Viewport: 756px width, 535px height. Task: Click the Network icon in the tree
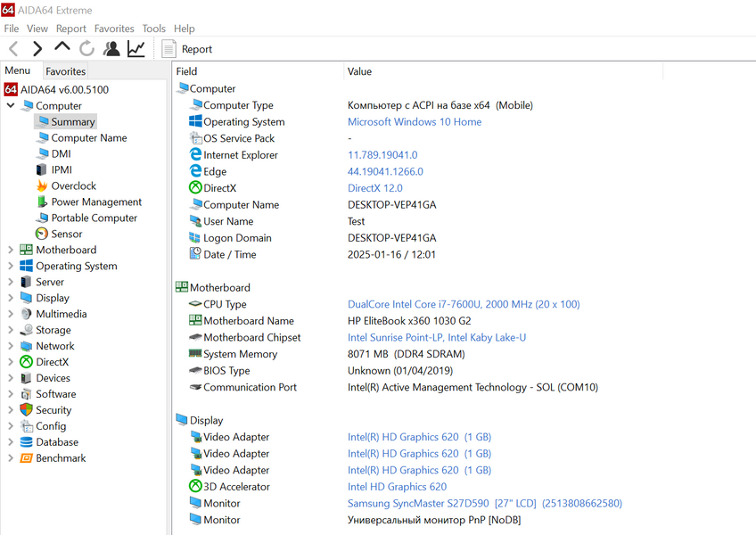(x=26, y=346)
